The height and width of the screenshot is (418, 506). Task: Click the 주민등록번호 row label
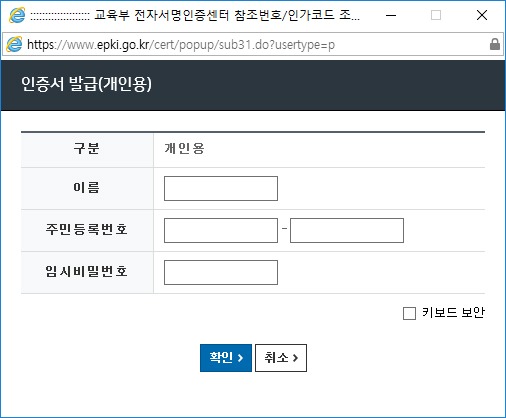(x=87, y=229)
